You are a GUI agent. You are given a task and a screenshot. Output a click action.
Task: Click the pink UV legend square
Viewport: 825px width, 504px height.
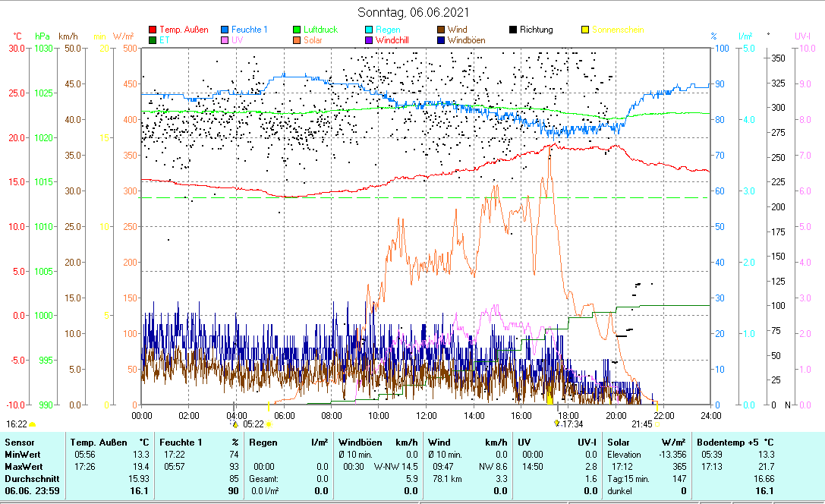225,40
